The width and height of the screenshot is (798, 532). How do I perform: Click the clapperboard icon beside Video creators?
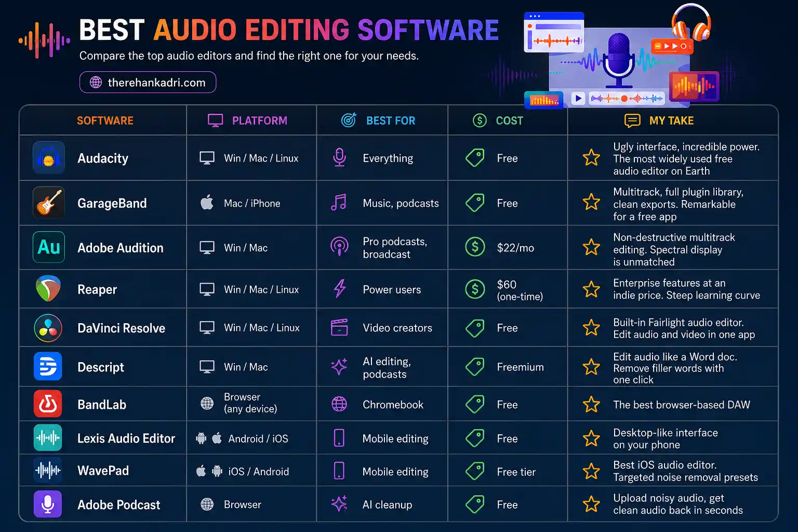pyautogui.click(x=339, y=327)
